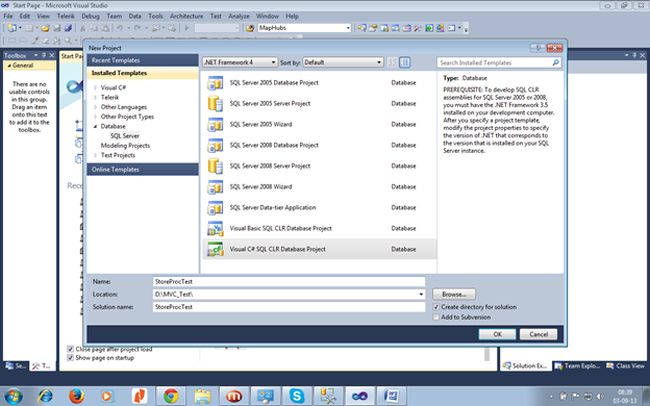
Task: Expand the Test Projects tree node
Action: pos(95,155)
